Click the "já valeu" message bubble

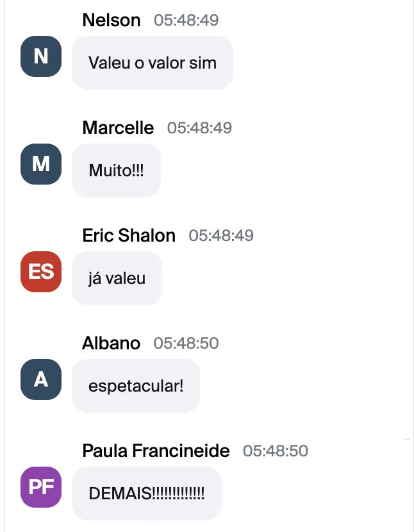[x=117, y=278]
